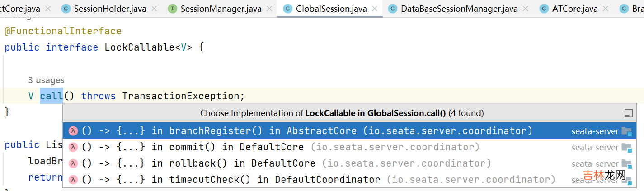The image size is (644, 191).
Task: Open the ATCore.java editor tab
Action: point(575,9)
